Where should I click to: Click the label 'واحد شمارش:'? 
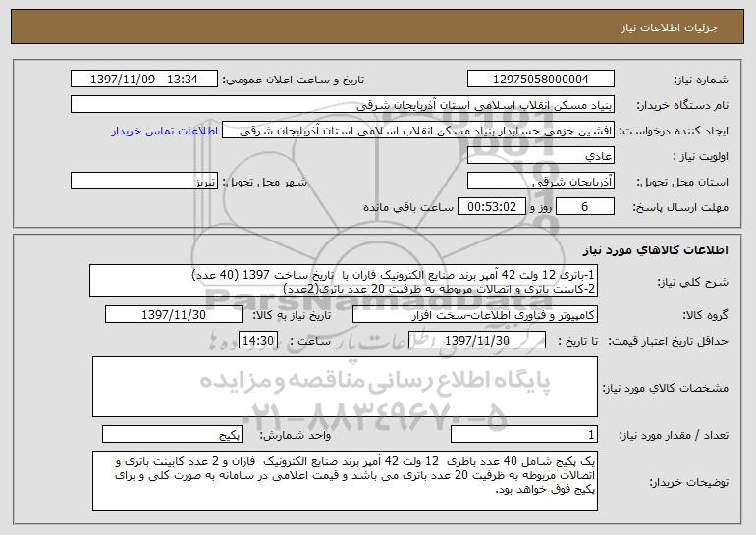point(296,436)
